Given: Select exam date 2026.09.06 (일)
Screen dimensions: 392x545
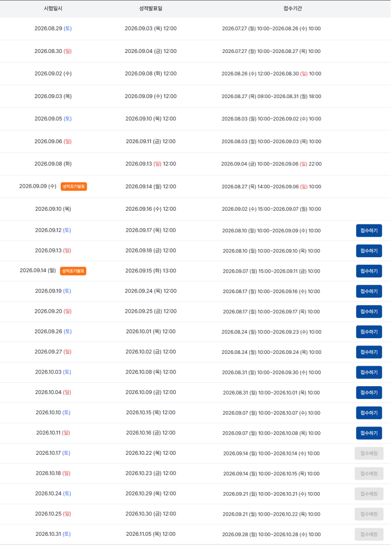Looking at the screenshot, I should point(53,141).
